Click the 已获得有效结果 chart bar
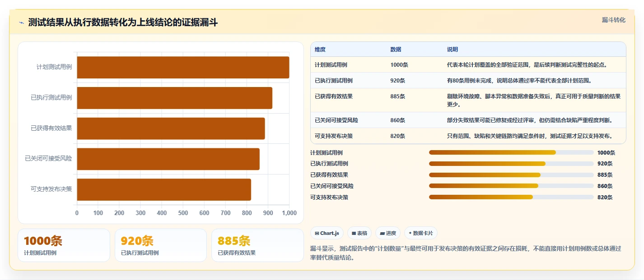Viewport: 644px width, 280px height. pos(171,128)
